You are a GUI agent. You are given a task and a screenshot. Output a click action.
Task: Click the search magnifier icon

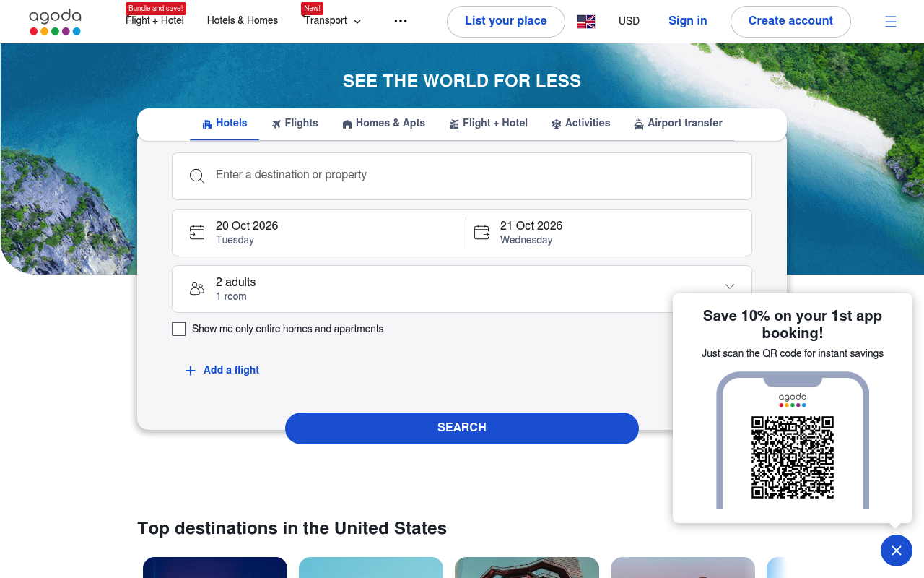pyautogui.click(x=197, y=176)
